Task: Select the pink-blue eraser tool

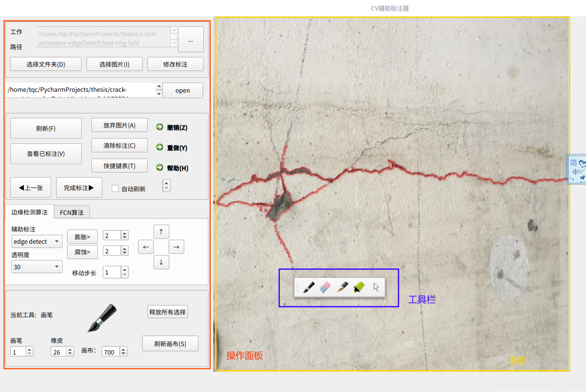Action: pyautogui.click(x=325, y=287)
